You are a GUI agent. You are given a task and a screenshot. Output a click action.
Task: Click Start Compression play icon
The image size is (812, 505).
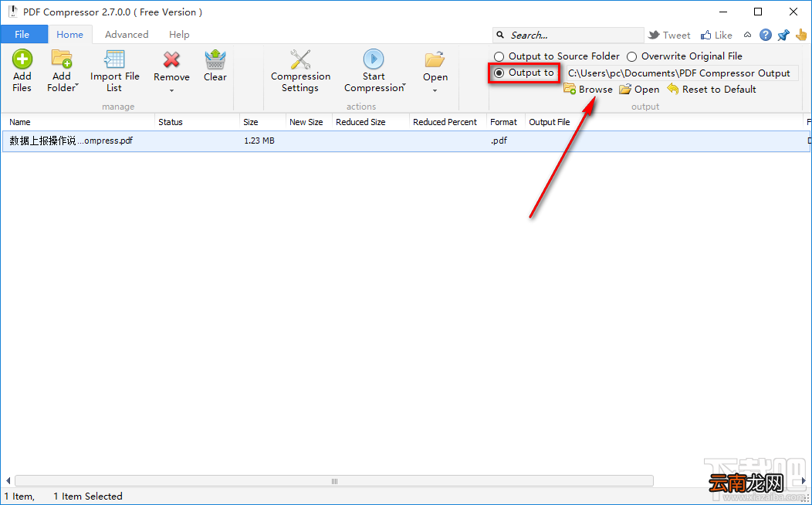click(374, 59)
